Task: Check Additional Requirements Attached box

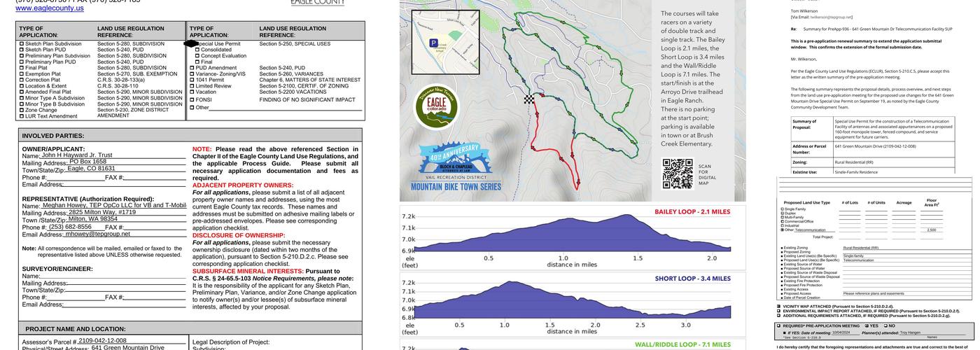Action: point(778,314)
